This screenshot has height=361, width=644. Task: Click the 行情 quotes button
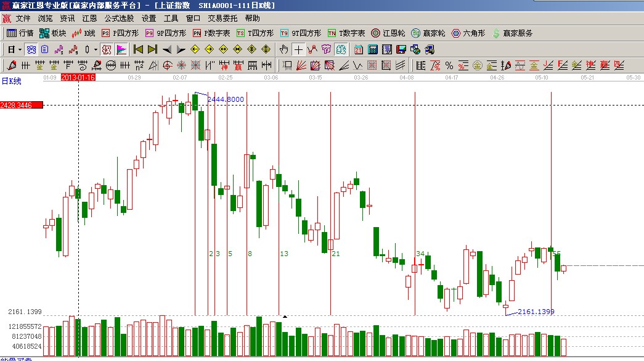pyautogui.click(x=20, y=33)
